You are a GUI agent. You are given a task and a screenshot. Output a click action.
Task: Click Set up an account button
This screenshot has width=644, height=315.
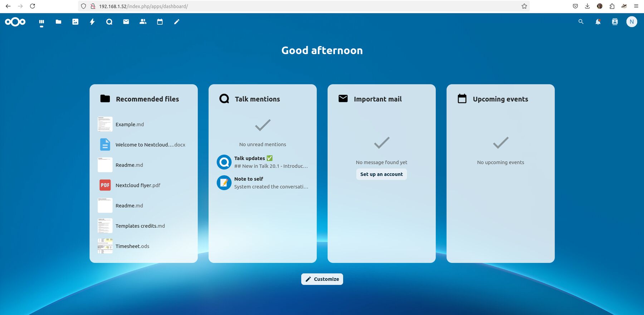[x=381, y=174]
